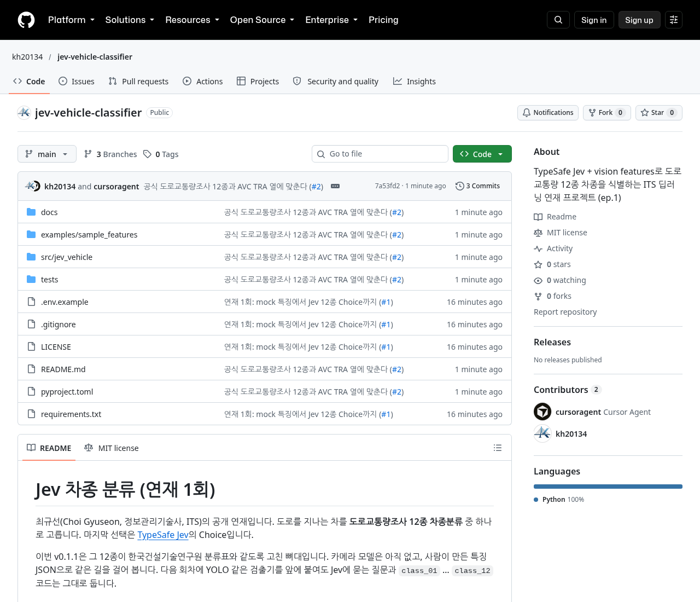700x602 pixels.
Task: Star the repository with Star button
Action: pos(658,113)
